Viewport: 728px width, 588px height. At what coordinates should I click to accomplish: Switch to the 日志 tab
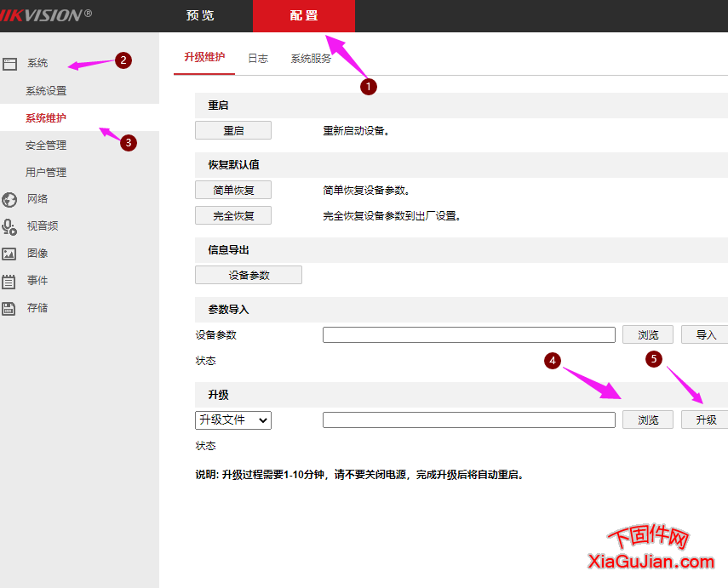click(258, 59)
